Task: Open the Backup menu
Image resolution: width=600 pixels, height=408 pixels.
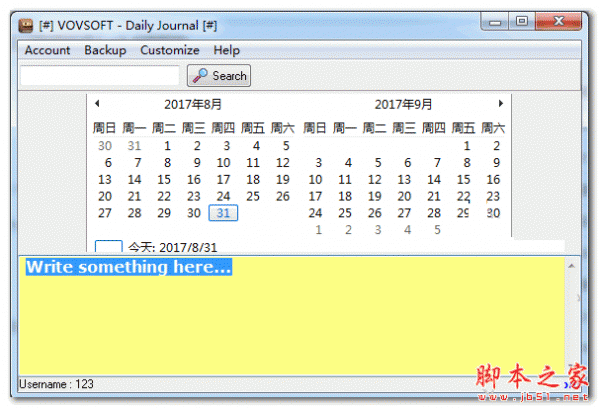Action: click(105, 50)
